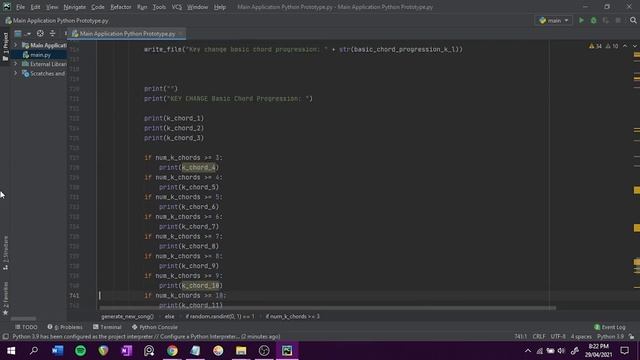Open the File menu
Screen dimensions: 640x360
(20, 7)
